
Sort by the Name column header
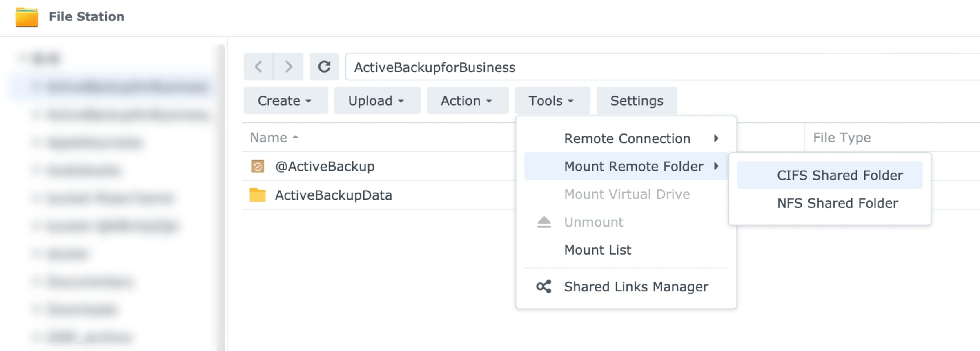[x=269, y=138]
